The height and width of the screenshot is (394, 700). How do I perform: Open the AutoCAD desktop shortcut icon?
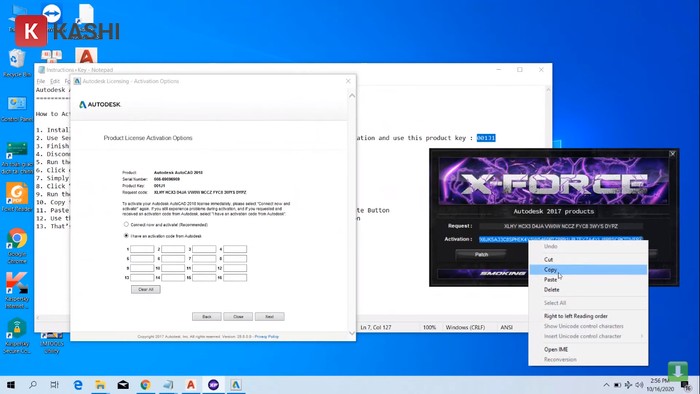tap(86, 56)
